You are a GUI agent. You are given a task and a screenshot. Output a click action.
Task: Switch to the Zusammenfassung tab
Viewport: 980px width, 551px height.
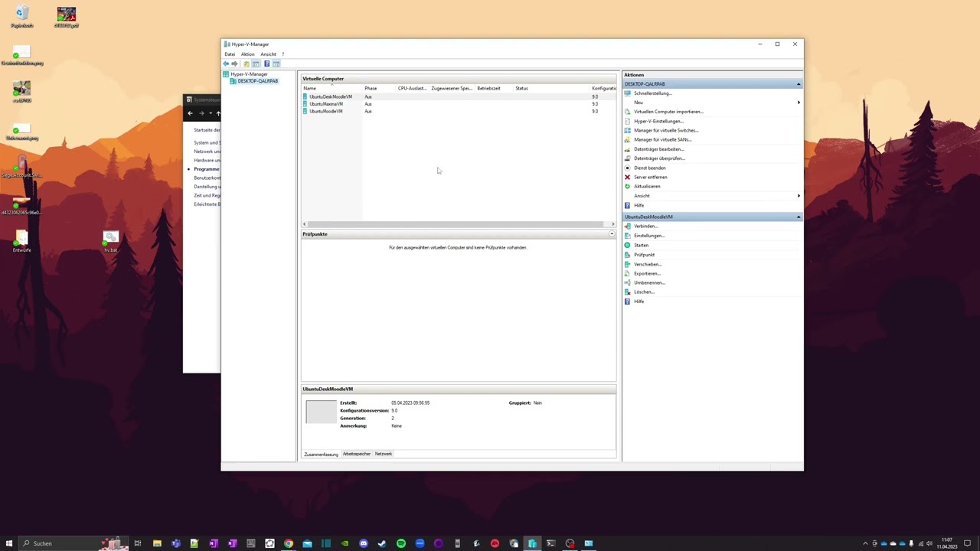tap(321, 455)
